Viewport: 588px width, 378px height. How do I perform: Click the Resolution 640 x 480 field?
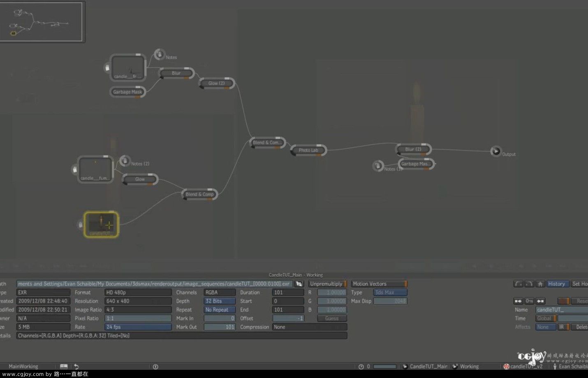click(x=138, y=301)
